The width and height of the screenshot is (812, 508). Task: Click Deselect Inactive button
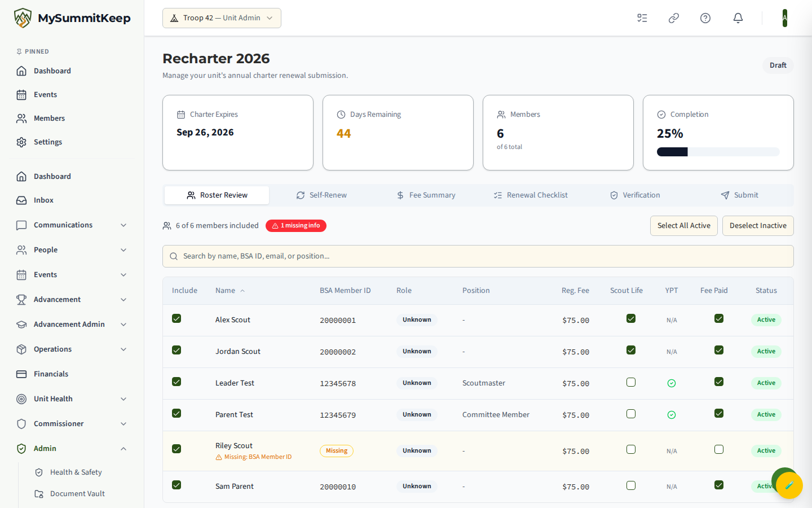coord(758,226)
